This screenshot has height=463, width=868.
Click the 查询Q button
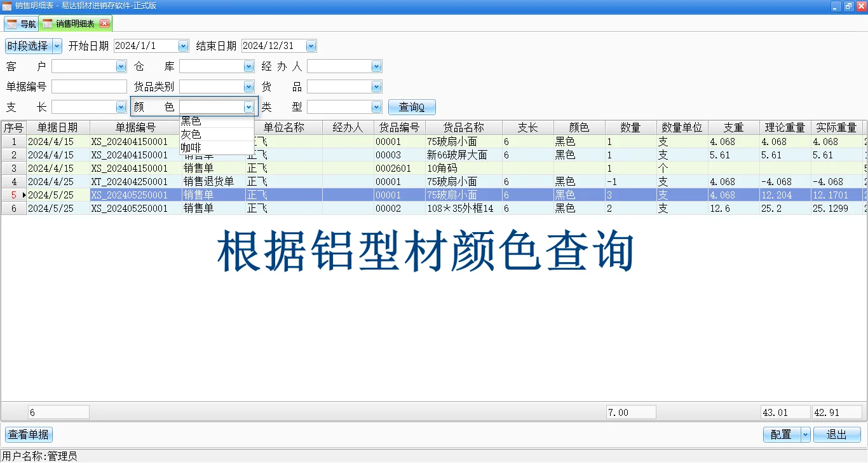coord(412,106)
